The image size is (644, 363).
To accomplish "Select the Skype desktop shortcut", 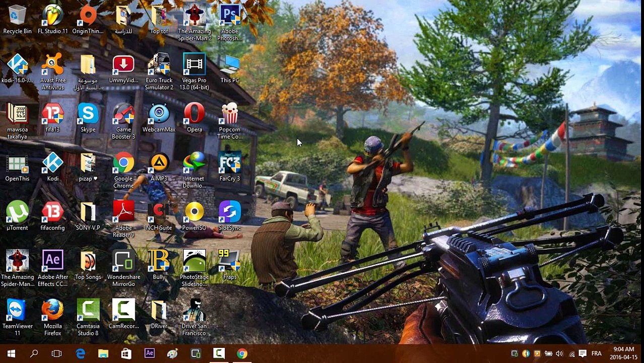I will [88, 118].
